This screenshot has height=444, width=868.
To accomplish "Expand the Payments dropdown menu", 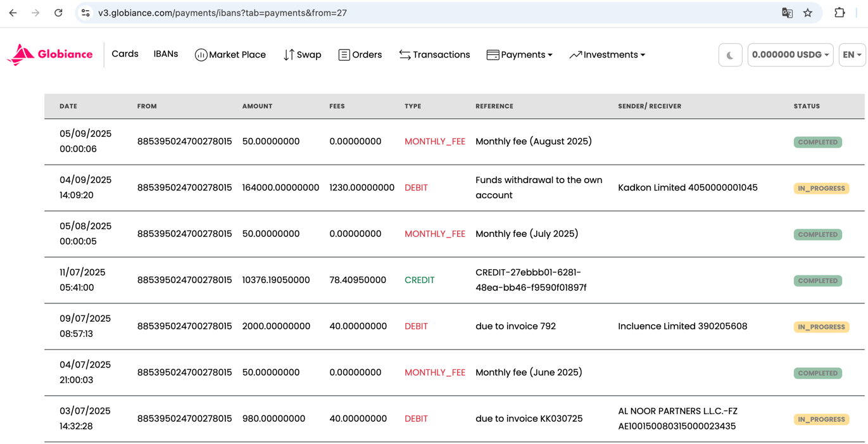I will click(x=519, y=55).
